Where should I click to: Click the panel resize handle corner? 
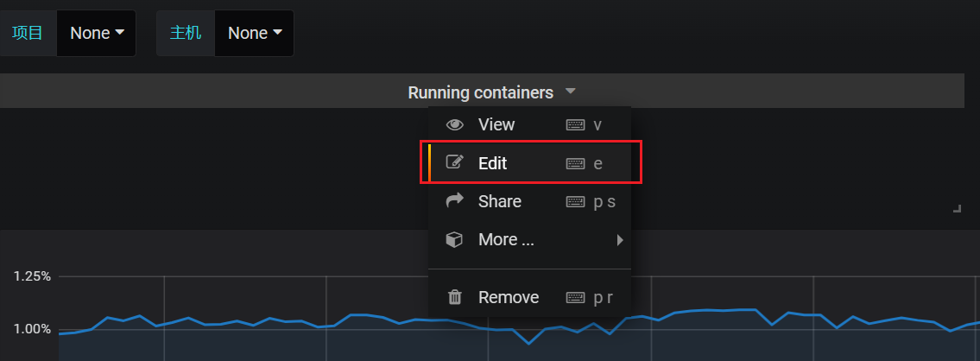[957, 208]
